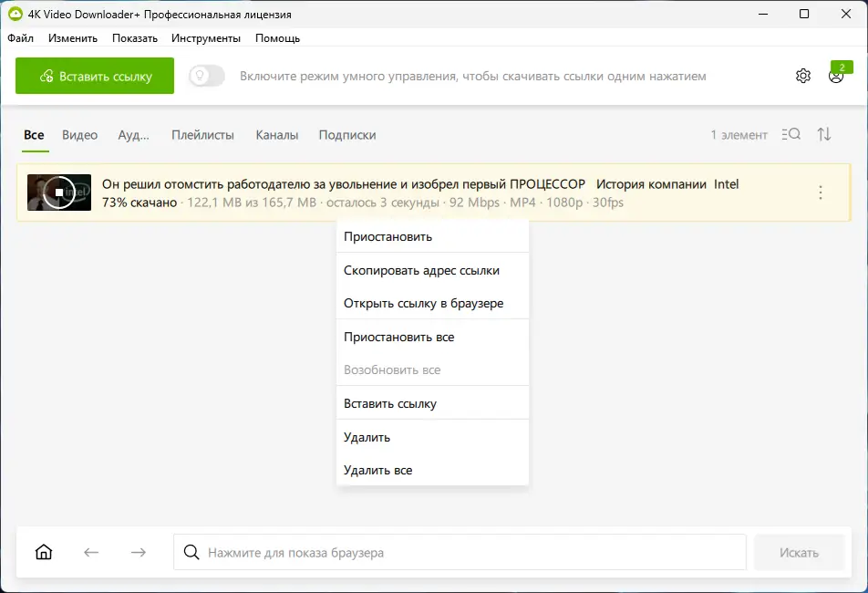Viewport: 868px width, 593px height.
Task: Switch to the Плейлисты tab
Action: [x=202, y=134]
